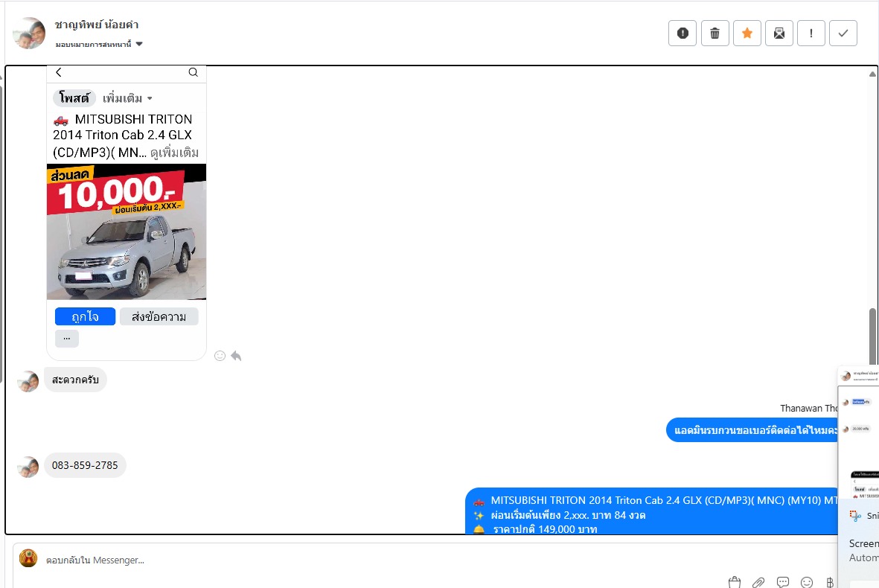The image size is (879, 588).
Task: Delete conversation using trash icon
Action: point(715,33)
